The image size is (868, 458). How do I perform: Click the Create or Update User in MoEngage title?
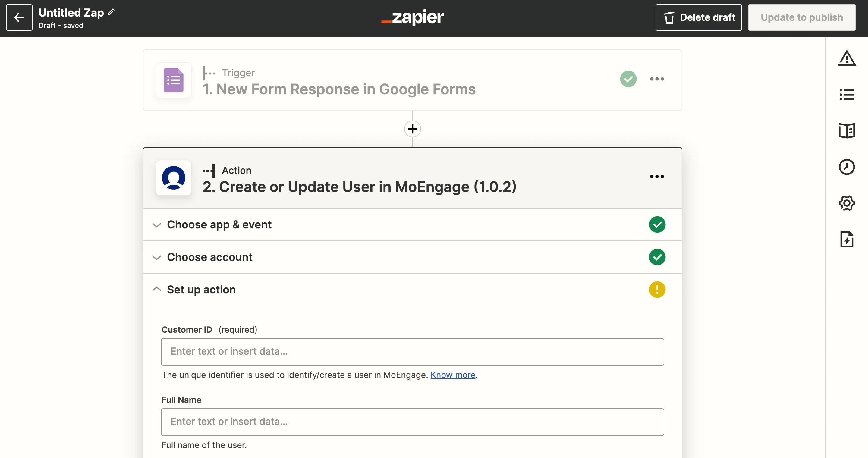359,187
